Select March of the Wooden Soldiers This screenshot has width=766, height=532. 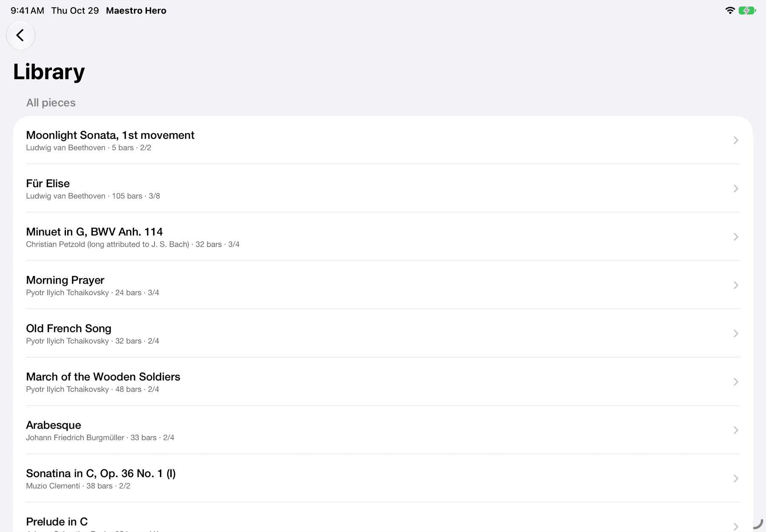383,382
